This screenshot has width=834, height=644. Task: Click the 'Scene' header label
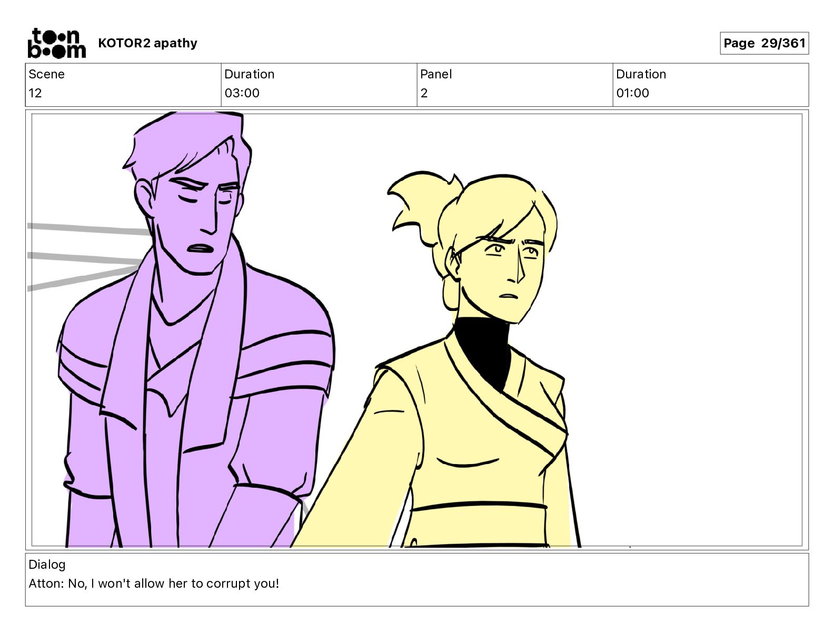46,74
